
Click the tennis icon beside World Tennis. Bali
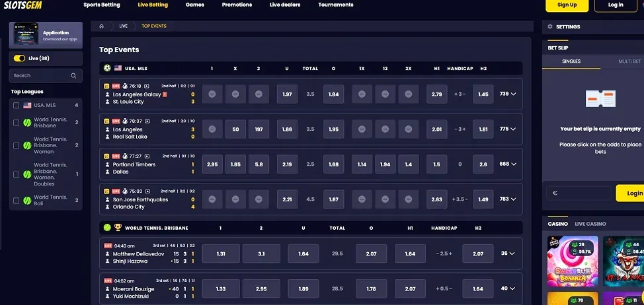tap(27, 201)
